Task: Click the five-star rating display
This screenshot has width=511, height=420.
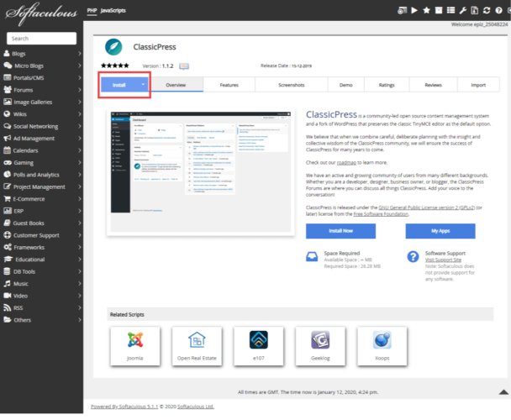Action: (114, 66)
